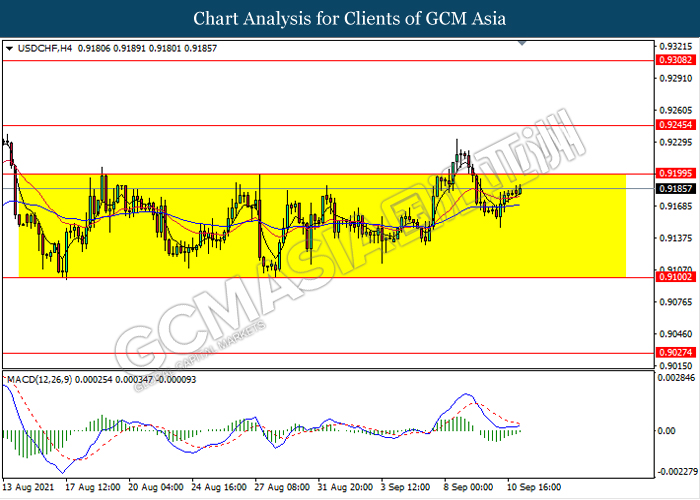Select the 27 Aug 08:00 time label

[280, 487]
